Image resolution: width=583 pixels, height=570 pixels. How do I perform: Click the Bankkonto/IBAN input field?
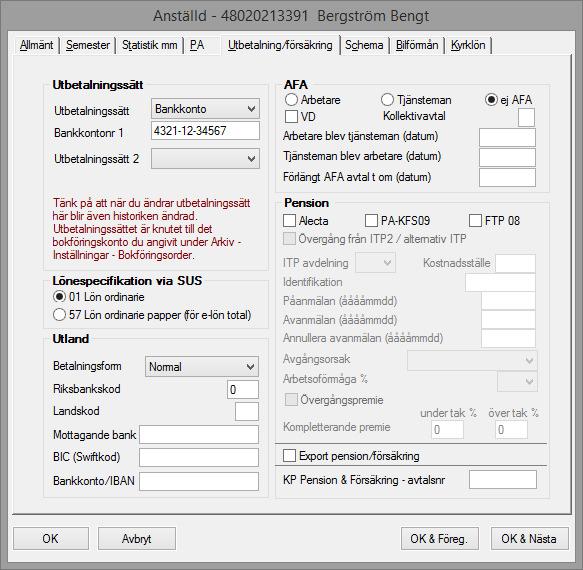[199, 481]
